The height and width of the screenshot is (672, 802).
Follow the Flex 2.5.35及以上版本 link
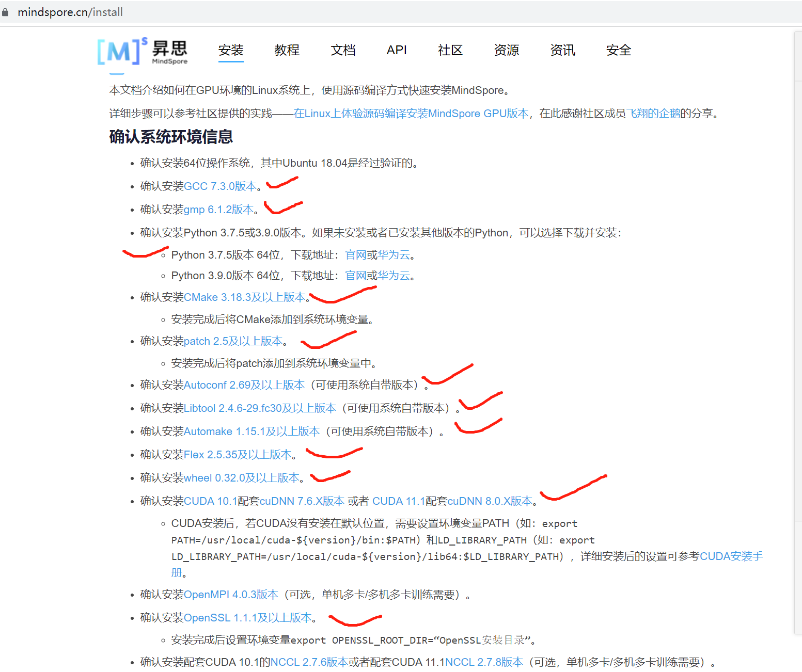click(x=238, y=455)
